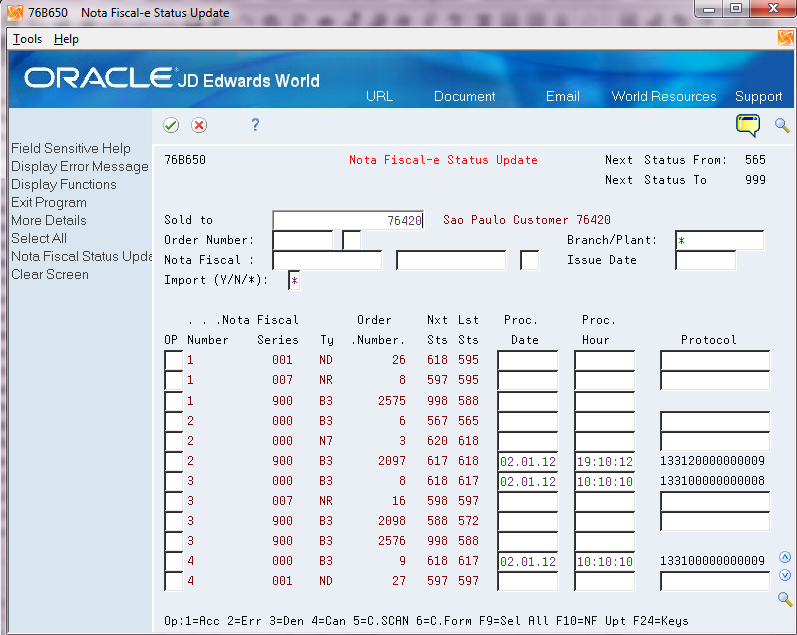Click the top magnifier search icon
The width and height of the screenshot is (797, 635).
(782, 125)
